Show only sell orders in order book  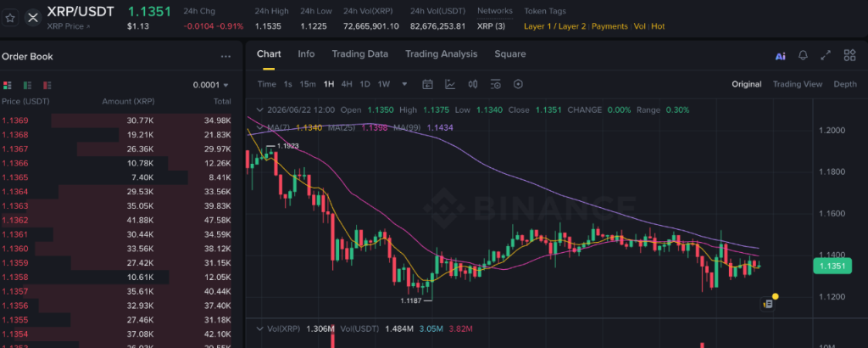point(47,86)
